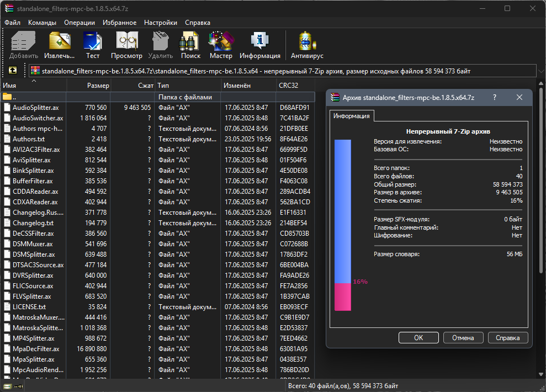Click the WinRAR main window title icon
Viewport: 546px width, 392px height.
[9, 8]
